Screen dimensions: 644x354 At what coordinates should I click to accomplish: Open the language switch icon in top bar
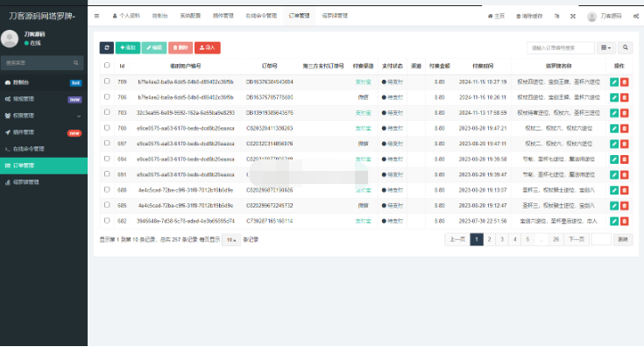tap(557, 16)
